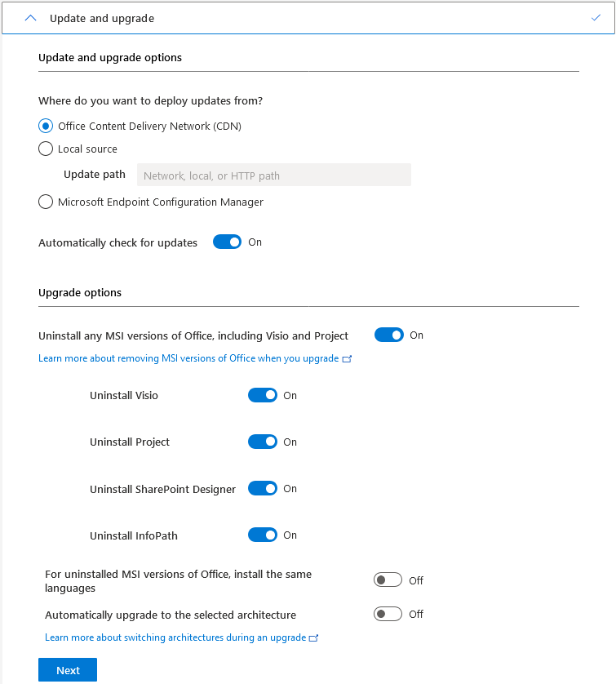Image resolution: width=616 pixels, height=684 pixels.
Task: Enable install the same languages toggle
Action: tap(388, 580)
